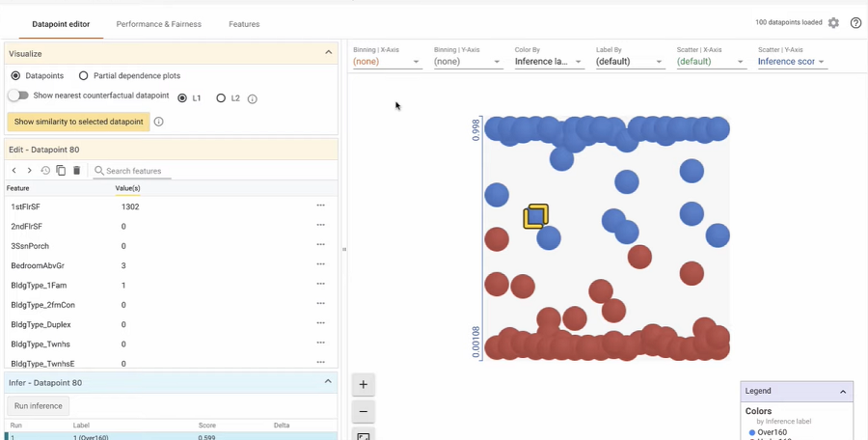Go to the previous datapoint arrow
The image size is (868, 440).
pyautogui.click(x=14, y=171)
